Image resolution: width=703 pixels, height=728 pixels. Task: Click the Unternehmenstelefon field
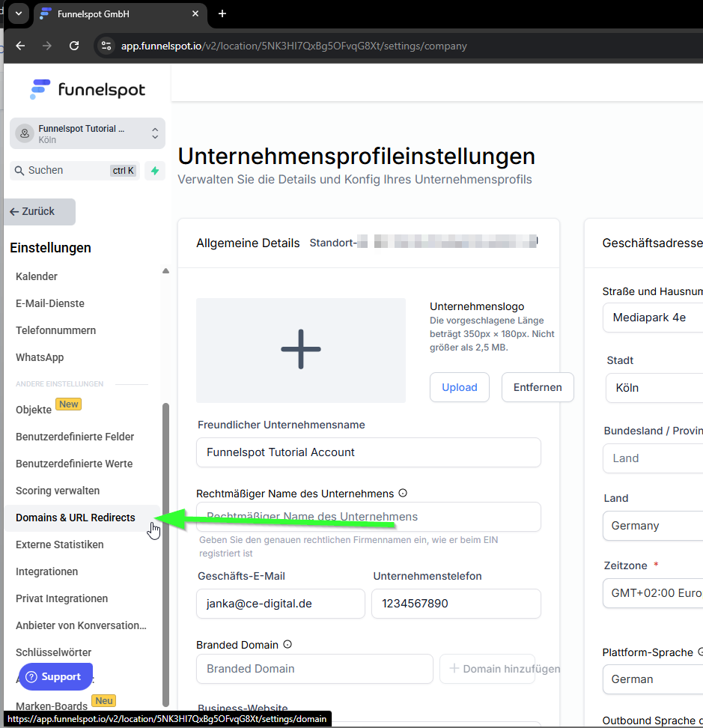pos(456,604)
